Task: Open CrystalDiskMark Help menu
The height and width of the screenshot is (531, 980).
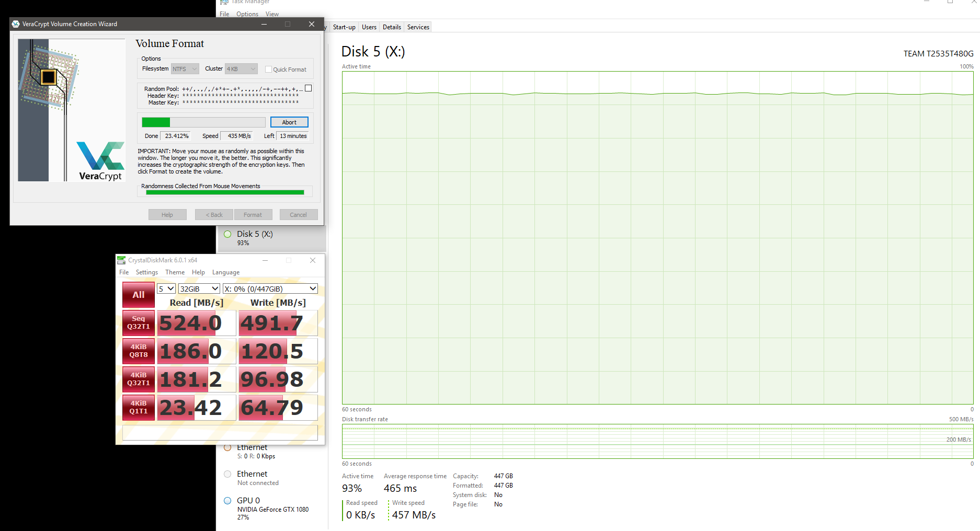Action: (198, 272)
